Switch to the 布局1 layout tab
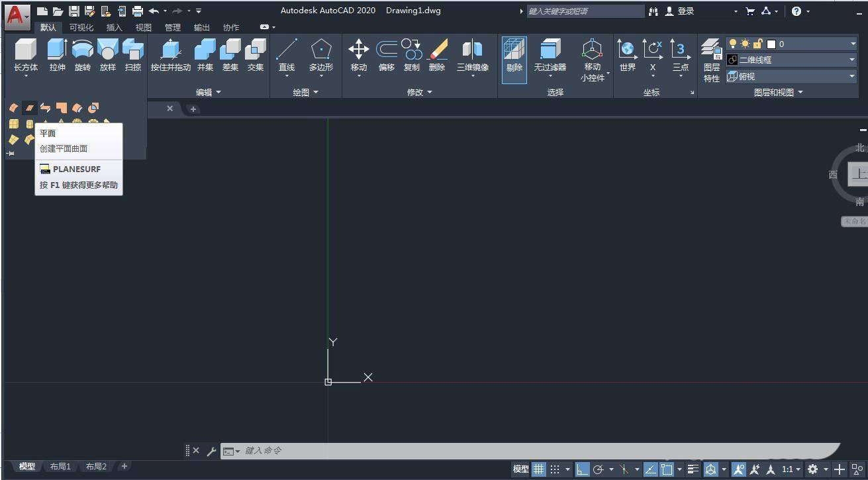 (60, 466)
